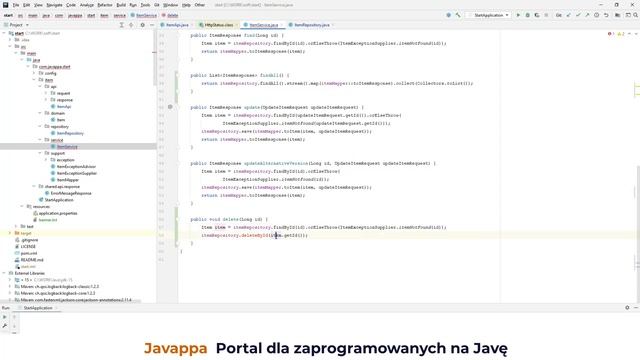Open Git history clock icon
Viewport: 640px width, 360px height.
coord(596,15)
